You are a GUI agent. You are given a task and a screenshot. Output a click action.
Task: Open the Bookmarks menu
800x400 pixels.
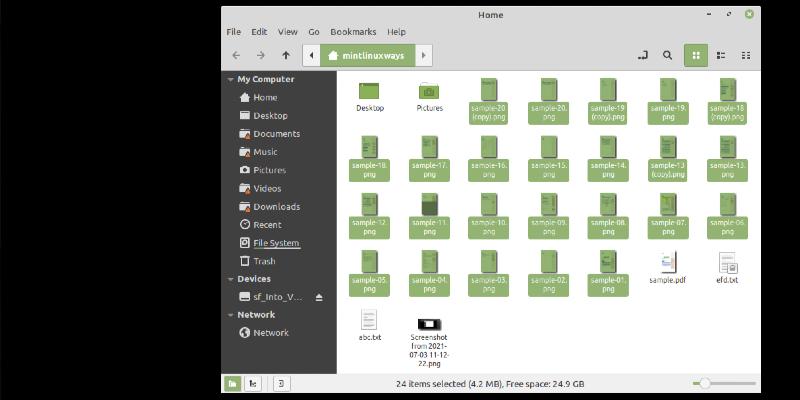(x=353, y=32)
